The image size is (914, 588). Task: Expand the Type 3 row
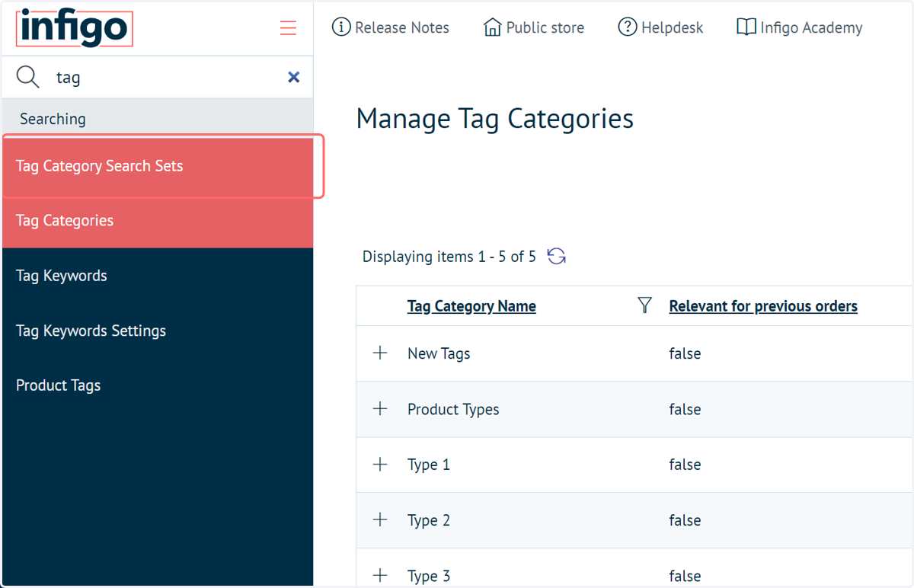(x=380, y=575)
